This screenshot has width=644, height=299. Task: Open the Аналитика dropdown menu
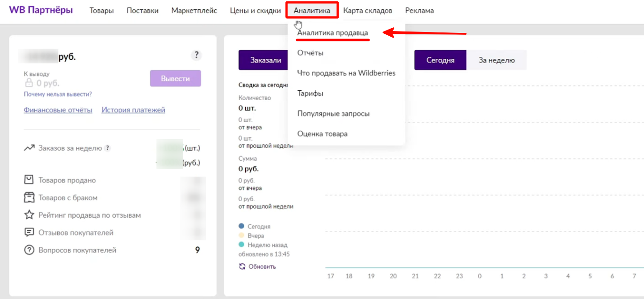pos(312,10)
